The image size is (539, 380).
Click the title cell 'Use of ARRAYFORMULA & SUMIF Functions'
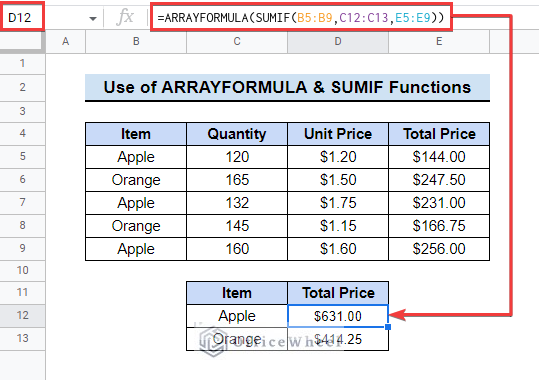(287, 87)
